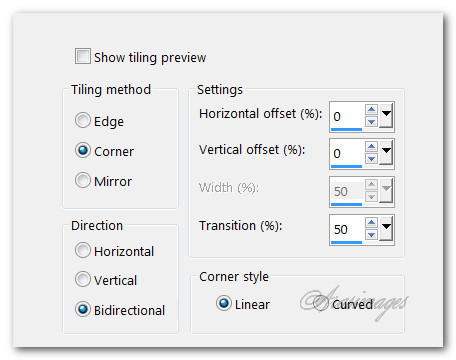Choose Curved corner style
456x360 pixels.
[321, 303]
